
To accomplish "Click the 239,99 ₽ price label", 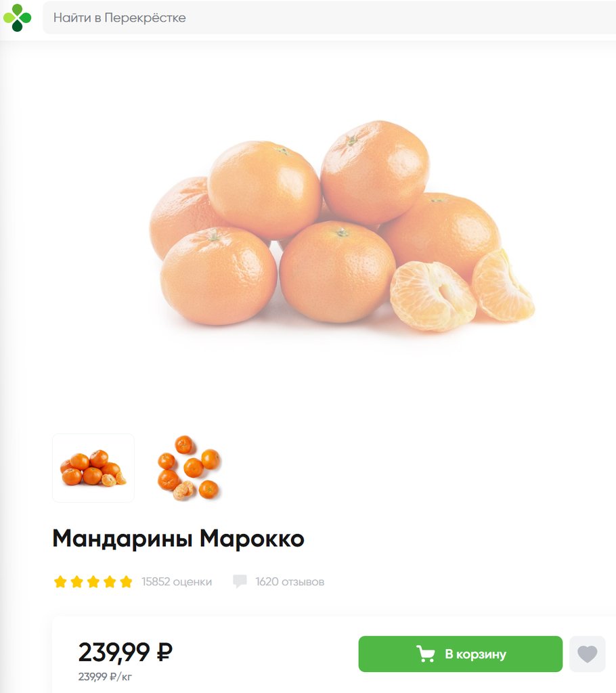I will (125, 652).
